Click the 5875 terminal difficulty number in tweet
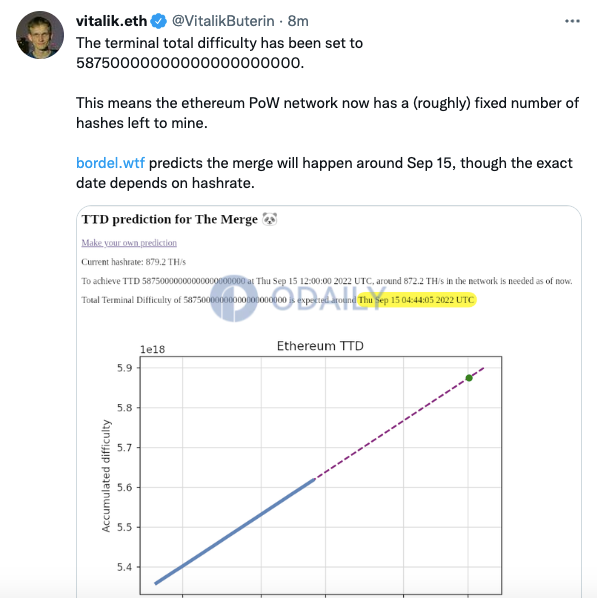This screenshot has width=597, height=598. point(190,63)
